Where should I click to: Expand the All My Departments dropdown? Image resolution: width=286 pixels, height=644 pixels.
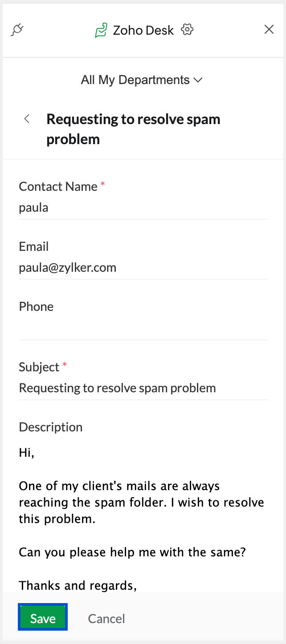click(x=142, y=80)
